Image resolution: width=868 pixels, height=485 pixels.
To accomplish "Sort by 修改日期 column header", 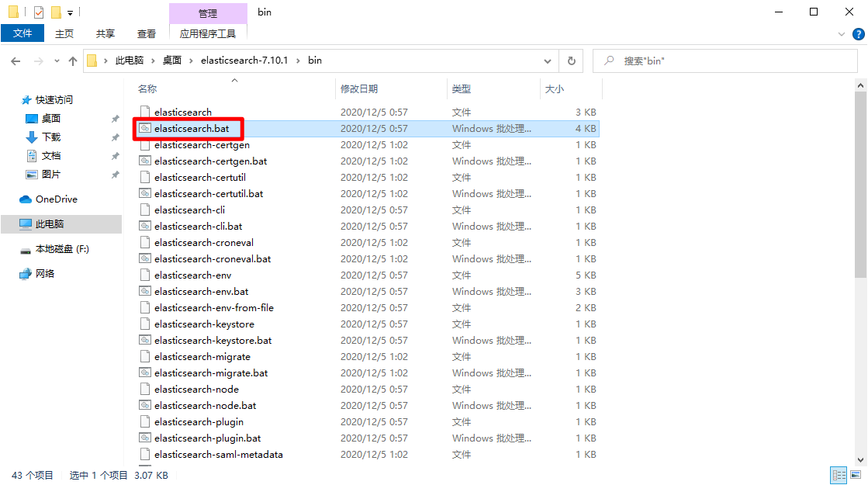I will tap(359, 88).
